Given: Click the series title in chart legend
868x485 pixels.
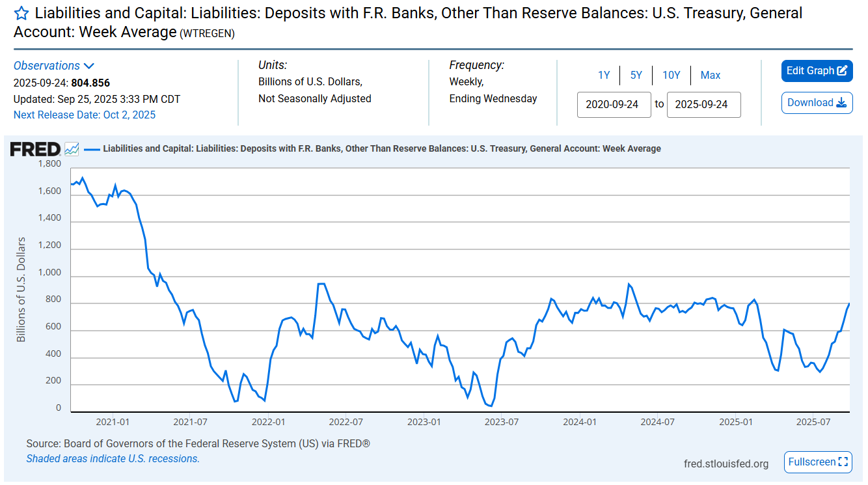Looking at the screenshot, I should tap(381, 149).
